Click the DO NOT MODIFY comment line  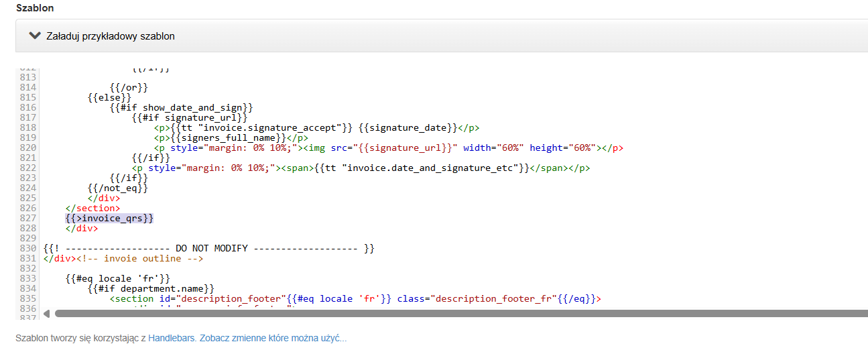(x=208, y=248)
